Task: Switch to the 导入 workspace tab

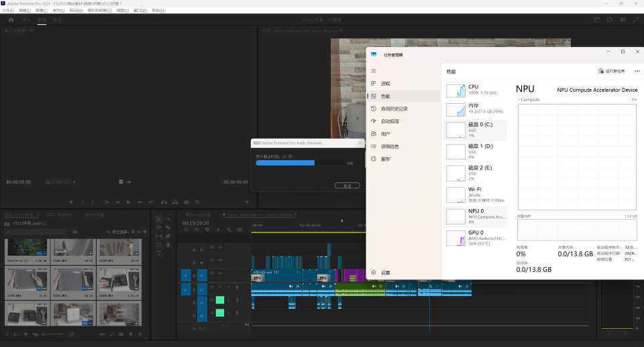Action: (27, 19)
